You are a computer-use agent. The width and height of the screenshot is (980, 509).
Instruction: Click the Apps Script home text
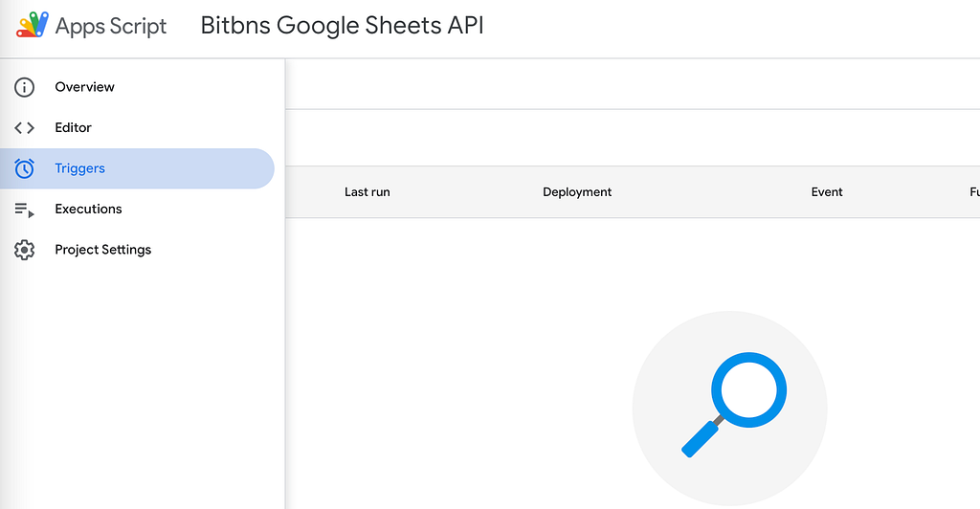point(111,26)
